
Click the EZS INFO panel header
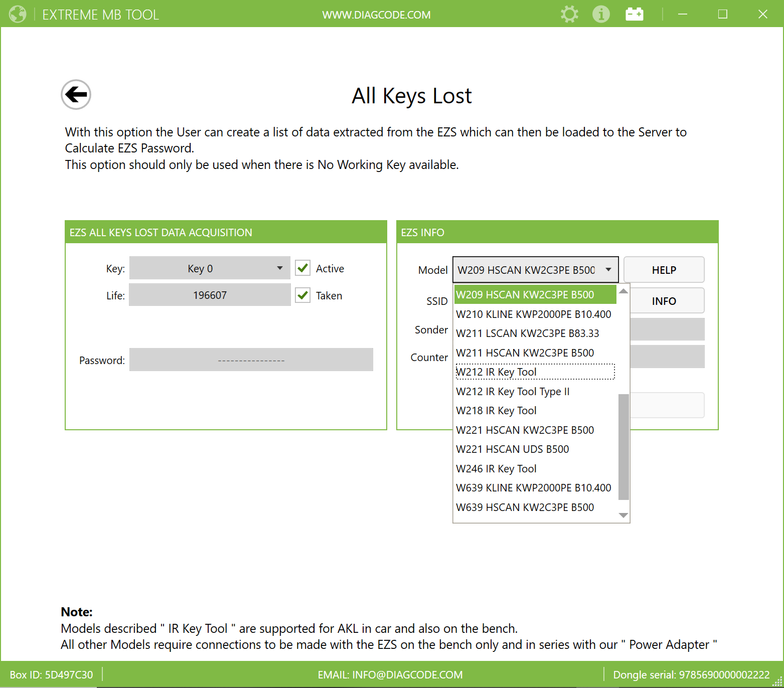[557, 232]
